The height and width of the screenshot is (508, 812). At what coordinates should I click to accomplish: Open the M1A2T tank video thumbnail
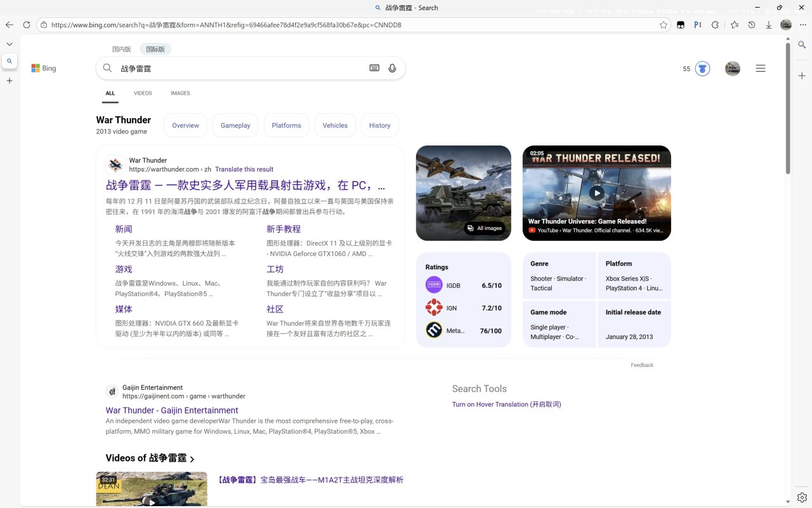[152, 489]
